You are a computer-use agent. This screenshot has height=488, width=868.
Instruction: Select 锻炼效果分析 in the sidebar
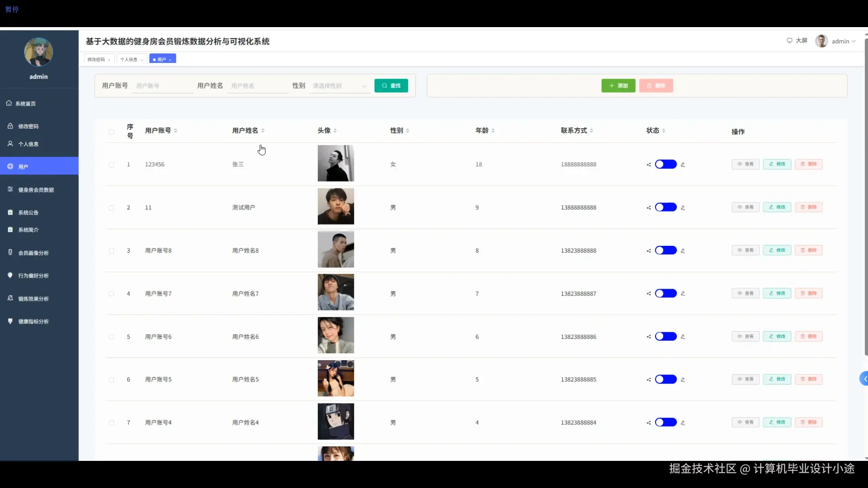(33, 298)
